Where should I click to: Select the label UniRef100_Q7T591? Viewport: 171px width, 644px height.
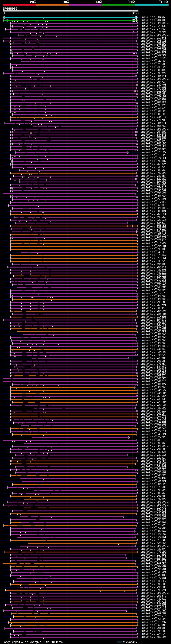pyautogui.click(x=153, y=50)
